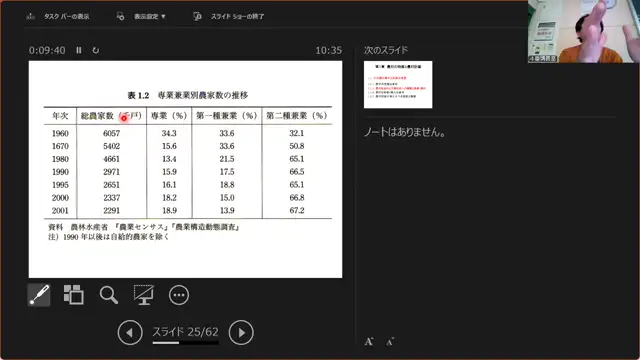Click the next slide preview thumbnail

click(398, 84)
